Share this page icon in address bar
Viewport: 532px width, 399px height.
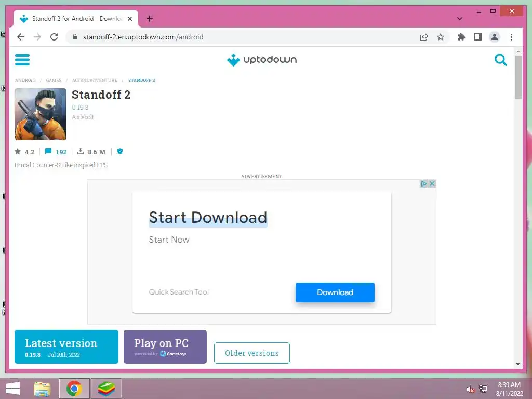coord(424,37)
